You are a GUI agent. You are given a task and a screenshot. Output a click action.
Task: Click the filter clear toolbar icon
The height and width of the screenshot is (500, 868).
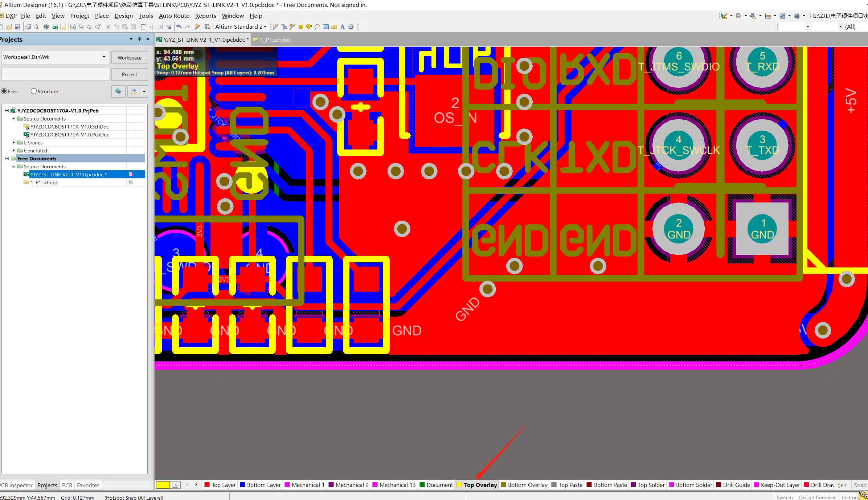point(169,26)
